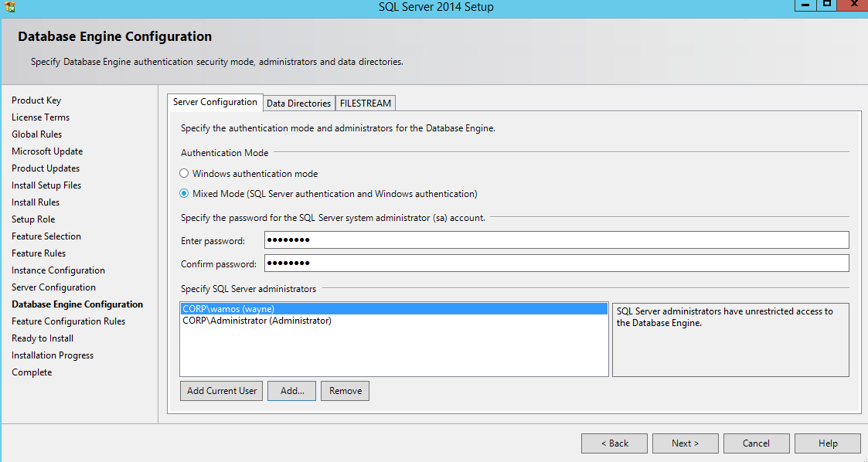The height and width of the screenshot is (462, 868).
Task: Open the FILESTREAM tab
Action: (x=366, y=104)
